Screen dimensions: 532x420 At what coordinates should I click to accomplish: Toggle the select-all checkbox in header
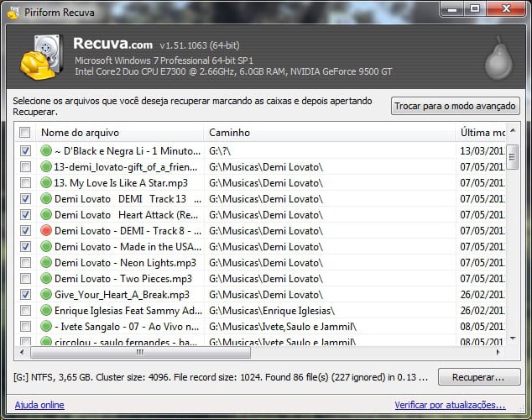click(25, 132)
